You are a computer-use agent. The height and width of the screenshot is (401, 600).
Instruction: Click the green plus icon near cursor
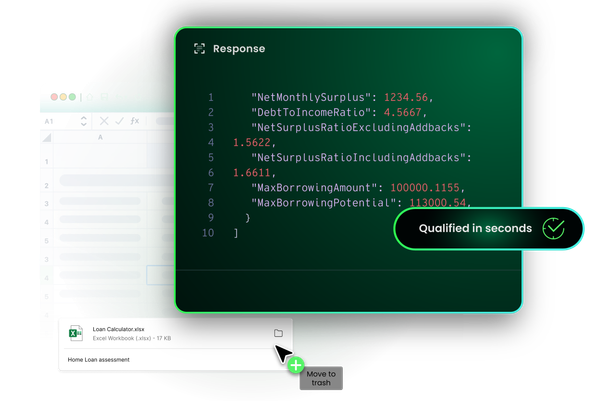point(295,365)
